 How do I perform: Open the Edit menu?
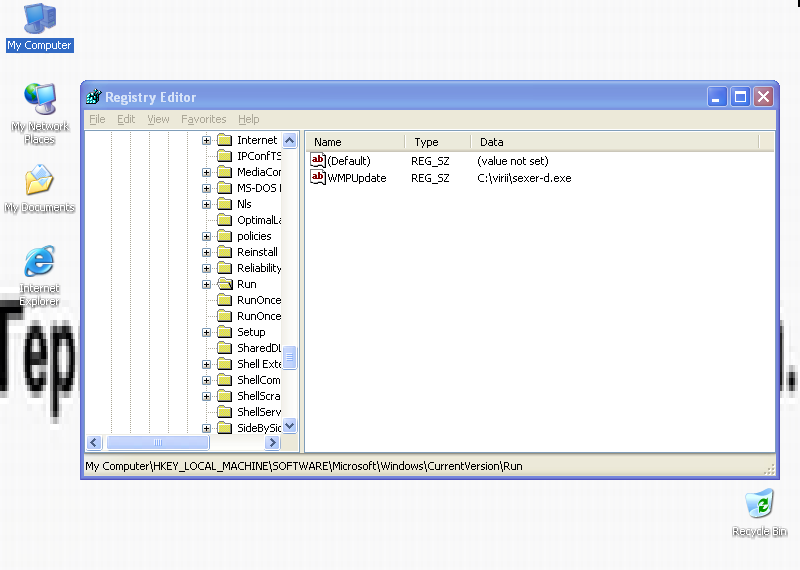pyautogui.click(x=126, y=119)
